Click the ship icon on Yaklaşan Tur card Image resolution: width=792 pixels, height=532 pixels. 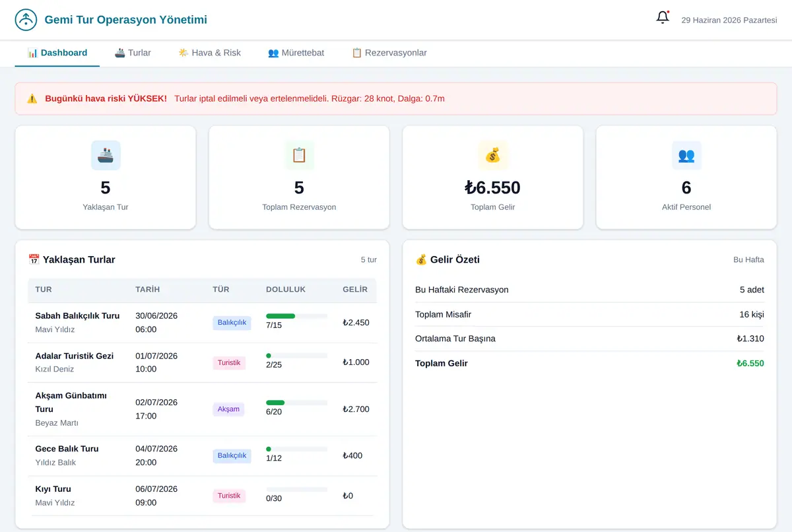106,155
